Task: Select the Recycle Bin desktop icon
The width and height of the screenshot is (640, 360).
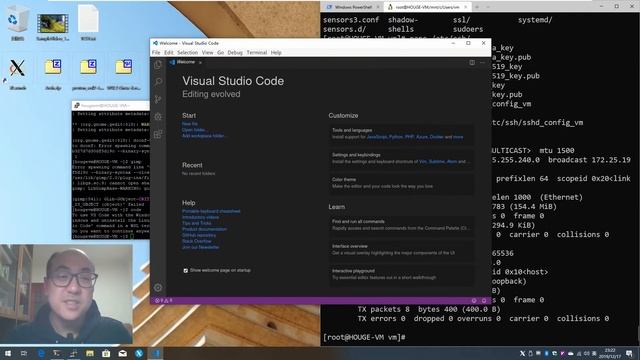Action: pos(17,23)
